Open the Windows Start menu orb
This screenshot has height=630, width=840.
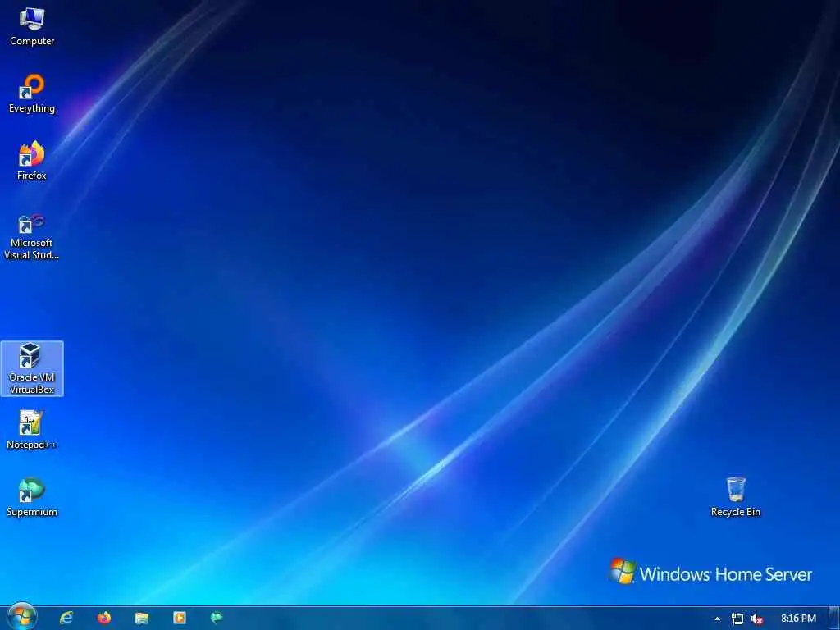(x=22, y=617)
